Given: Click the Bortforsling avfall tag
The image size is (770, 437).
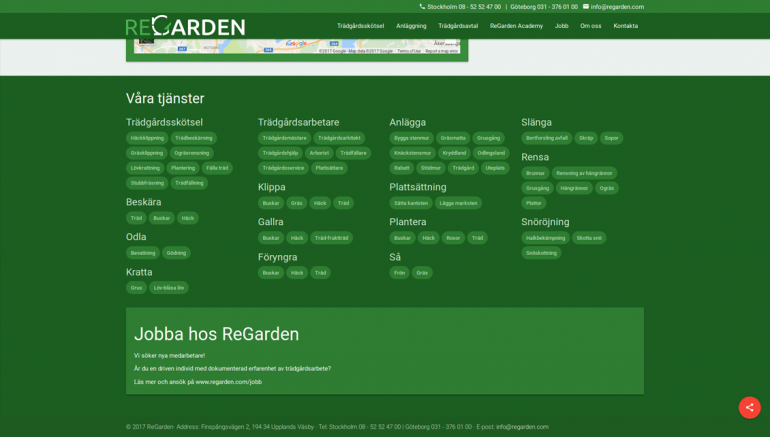Looking at the screenshot, I should 547,138.
